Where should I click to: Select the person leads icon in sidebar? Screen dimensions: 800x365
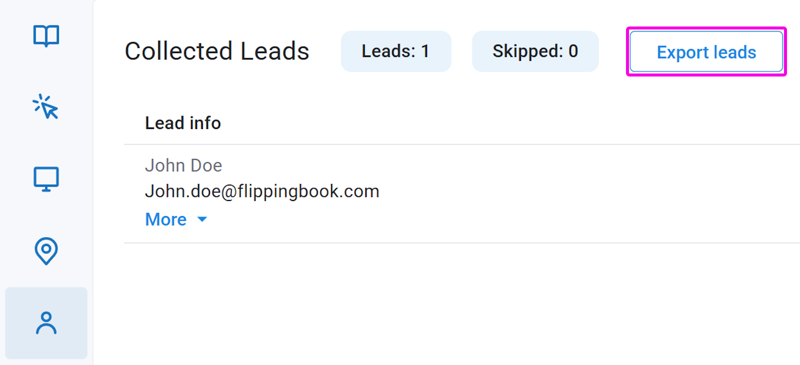coord(46,323)
